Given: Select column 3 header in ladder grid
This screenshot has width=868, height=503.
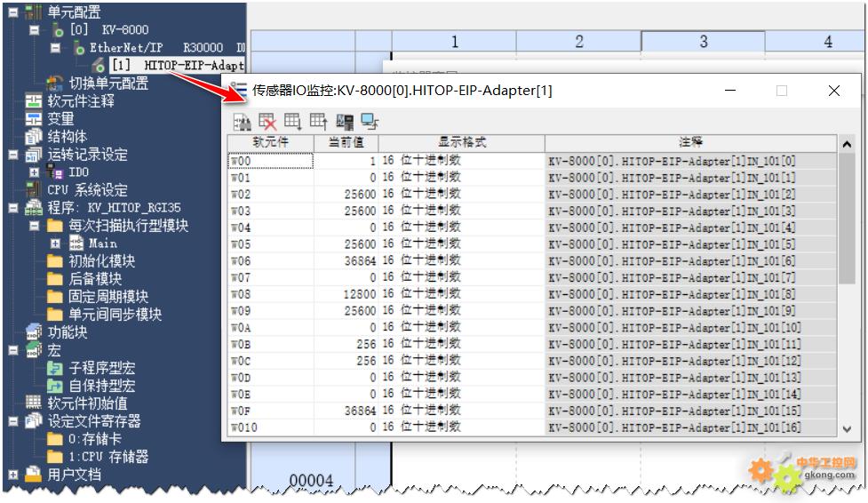Looking at the screenshot, I should tap(703, 42).
